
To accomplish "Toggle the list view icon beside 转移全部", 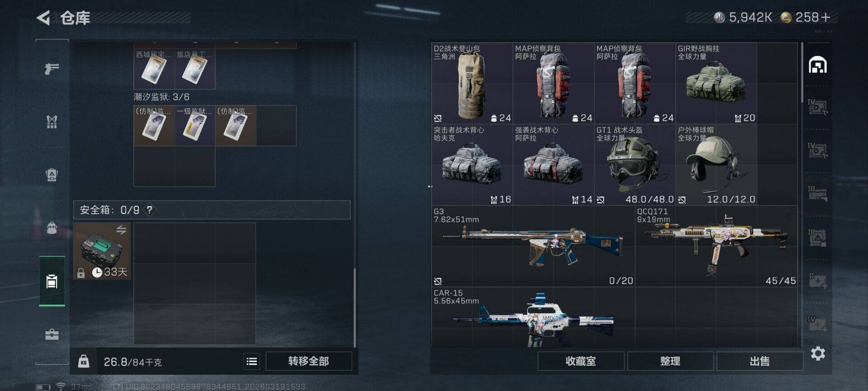I will coord(252,361).
